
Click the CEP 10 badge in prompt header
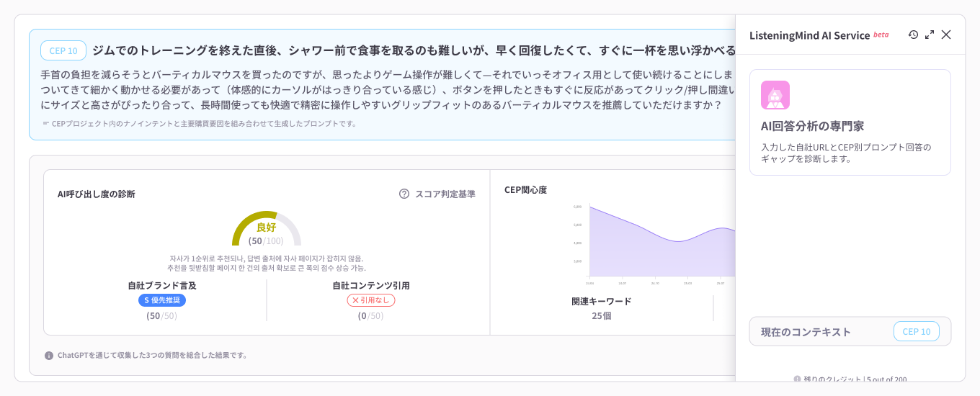click(63, 50)
